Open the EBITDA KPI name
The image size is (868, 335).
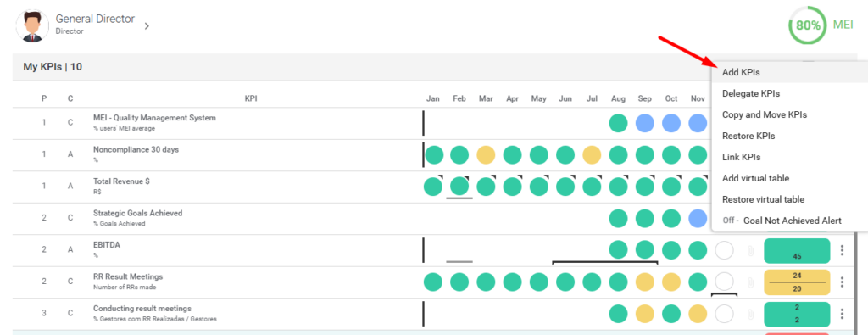pyautogui.click(x=106, y=245)
